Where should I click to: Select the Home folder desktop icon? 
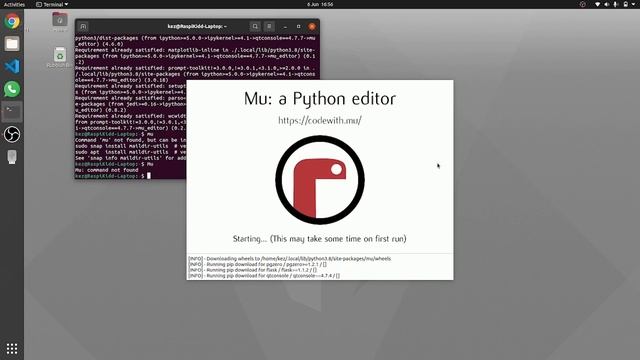[x=60, y=21]
